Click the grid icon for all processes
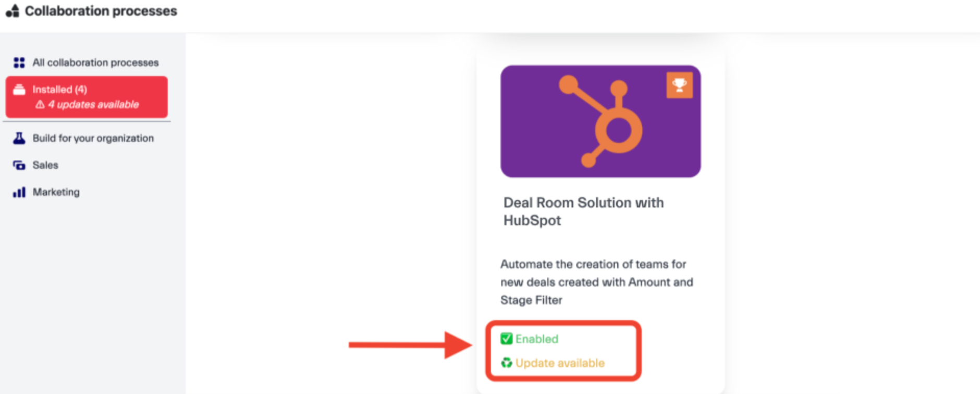This screenshot has width=980, height=394. 19,63
